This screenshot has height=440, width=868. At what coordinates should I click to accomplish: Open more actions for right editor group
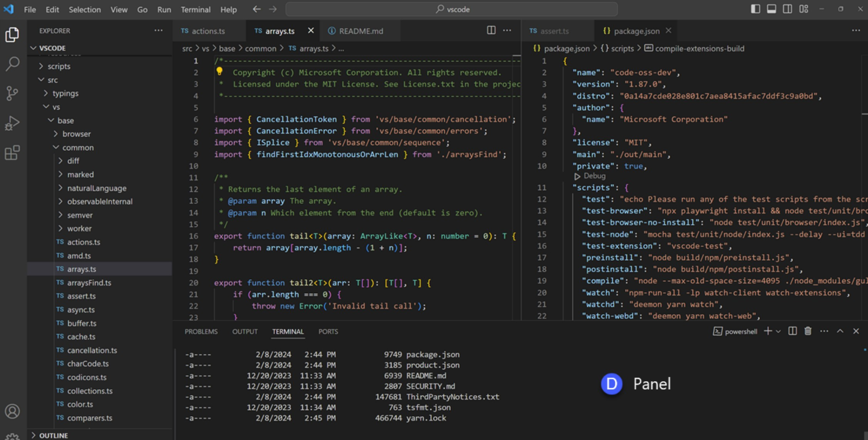pyautogui.click(x=856, y=30)
